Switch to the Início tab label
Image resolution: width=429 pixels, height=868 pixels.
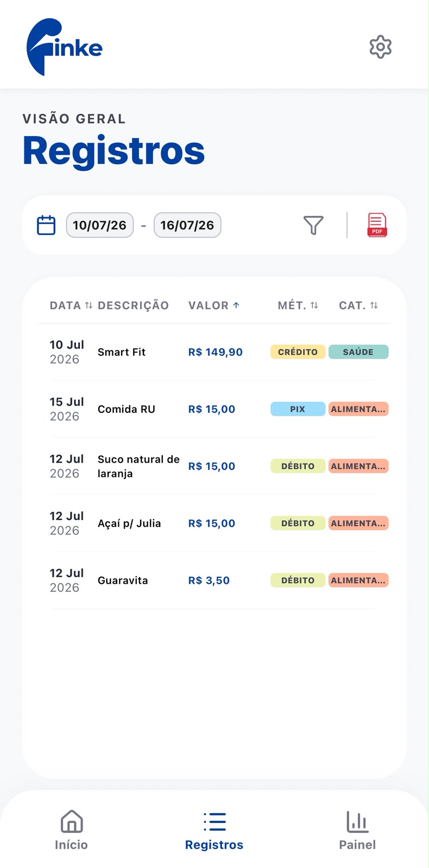click(x=71, y=845)
